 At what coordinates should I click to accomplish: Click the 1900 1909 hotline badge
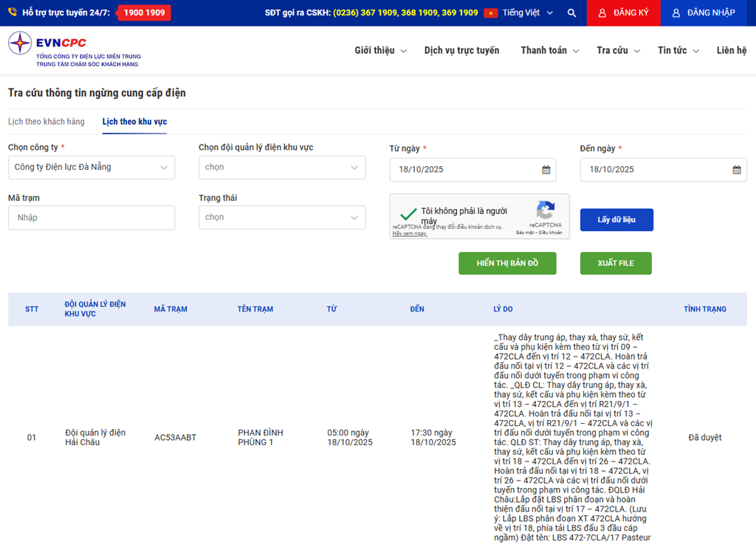[144, 13]
